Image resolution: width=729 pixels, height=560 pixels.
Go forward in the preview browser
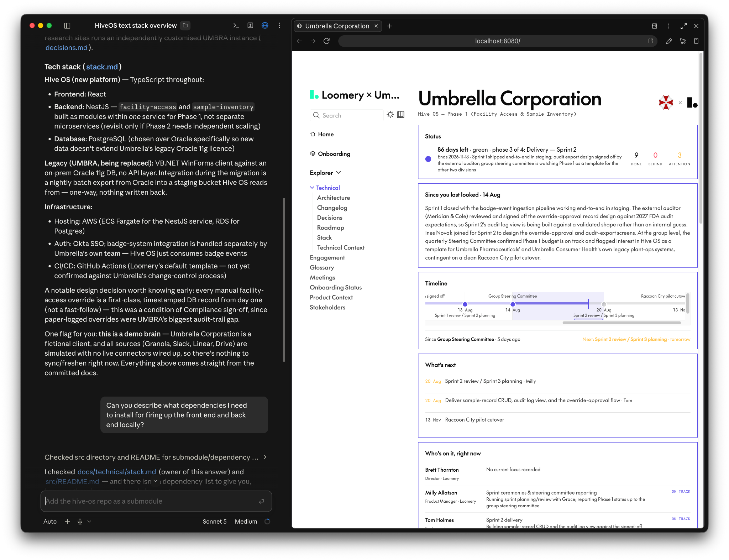click(313, 41)
